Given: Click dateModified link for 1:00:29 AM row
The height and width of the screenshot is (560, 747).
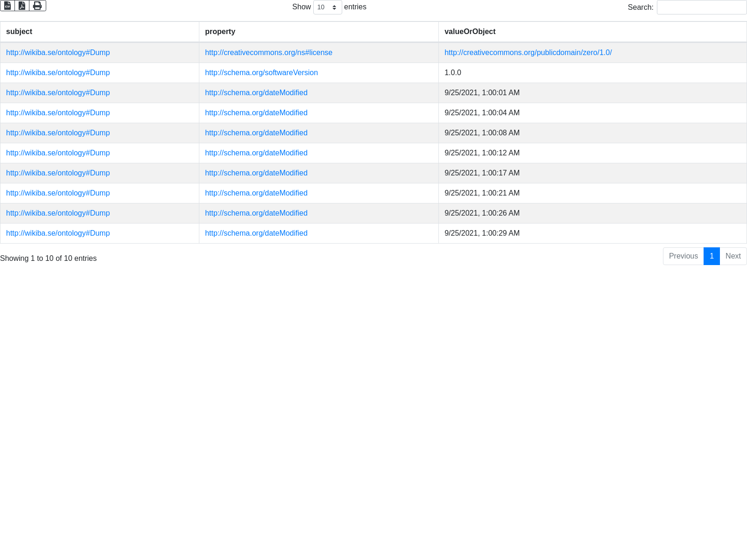Looking at the screenshot, I should (x=256, y=233).
